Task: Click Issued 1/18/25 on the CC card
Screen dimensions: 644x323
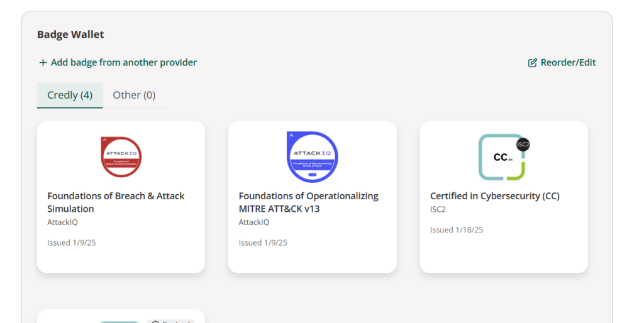Action: click(x=457, y=230)
